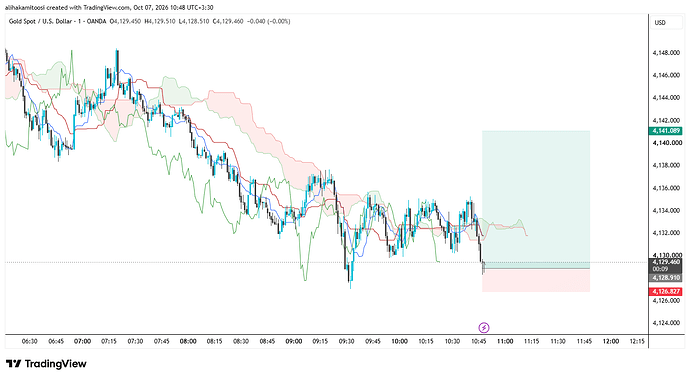The height and width of the screenshot is (379, 690).
Task: Click the 07:30 time axis label
Action: coord(135,341)
